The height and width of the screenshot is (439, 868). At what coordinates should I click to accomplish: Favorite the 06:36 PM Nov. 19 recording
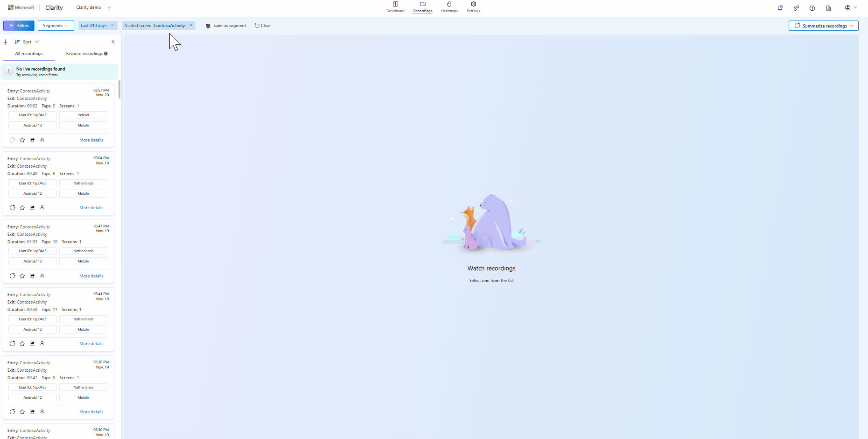(x=22, y=411)
